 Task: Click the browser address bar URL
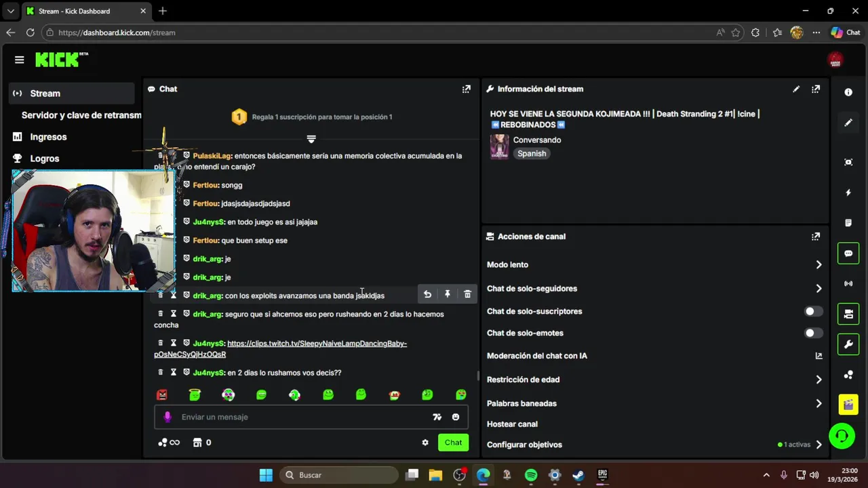tap(117, 33)
